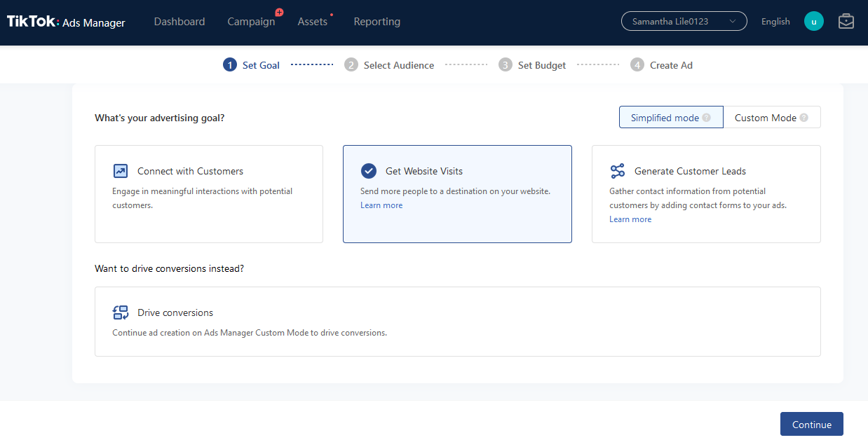Click the Simplified mode help icon

point(707,118)
